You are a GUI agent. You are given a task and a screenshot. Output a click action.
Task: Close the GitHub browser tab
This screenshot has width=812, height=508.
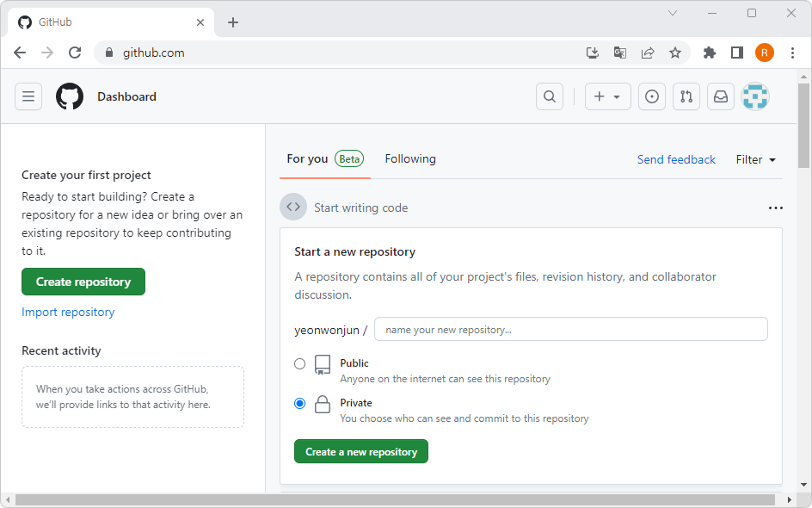point(200,22)
